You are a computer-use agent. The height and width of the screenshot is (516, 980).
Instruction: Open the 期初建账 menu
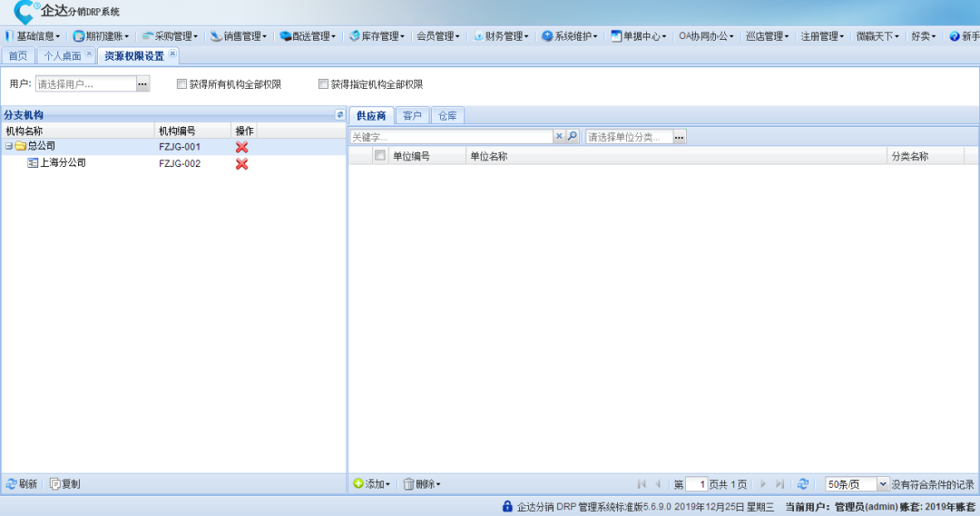point(101,36)
